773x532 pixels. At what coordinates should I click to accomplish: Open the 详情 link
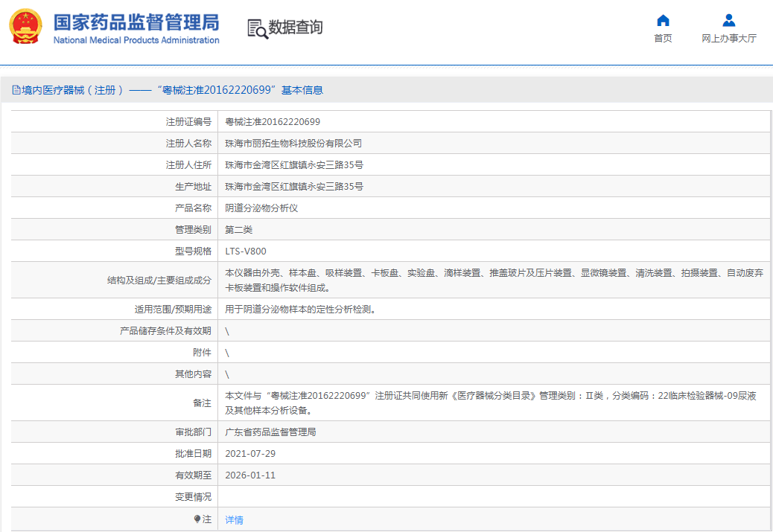click(234, 519)
